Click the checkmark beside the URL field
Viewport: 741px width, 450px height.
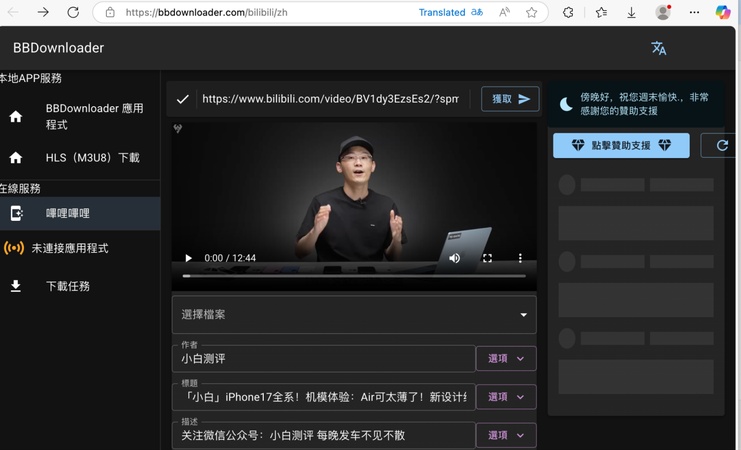coord(182,99)
